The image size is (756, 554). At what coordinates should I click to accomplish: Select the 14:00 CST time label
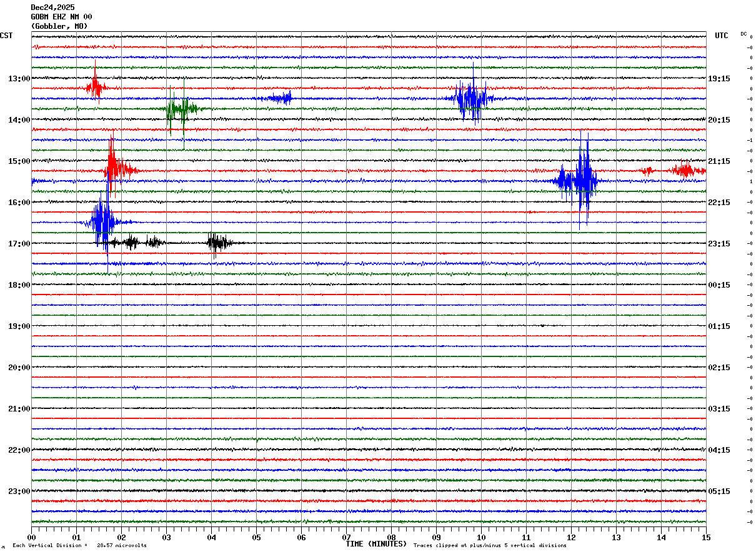point(19,120)
